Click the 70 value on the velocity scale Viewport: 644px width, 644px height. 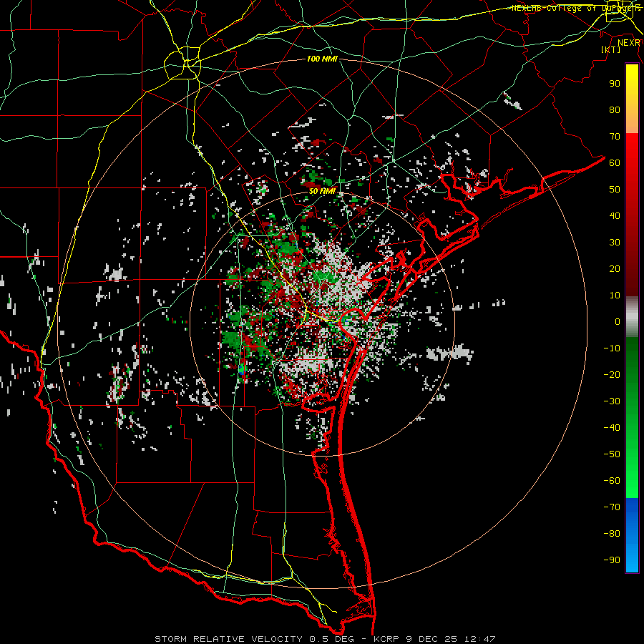click(615, 137)
